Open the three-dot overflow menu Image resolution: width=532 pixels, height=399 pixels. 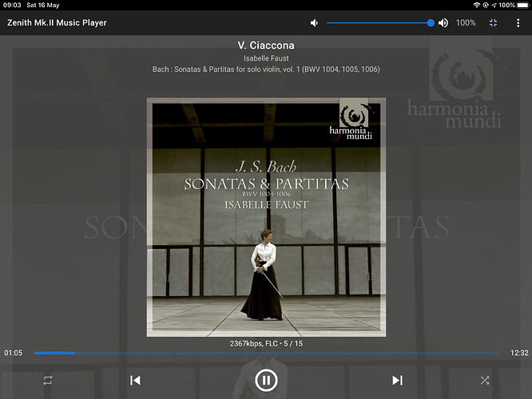click(x=518, y=22)
